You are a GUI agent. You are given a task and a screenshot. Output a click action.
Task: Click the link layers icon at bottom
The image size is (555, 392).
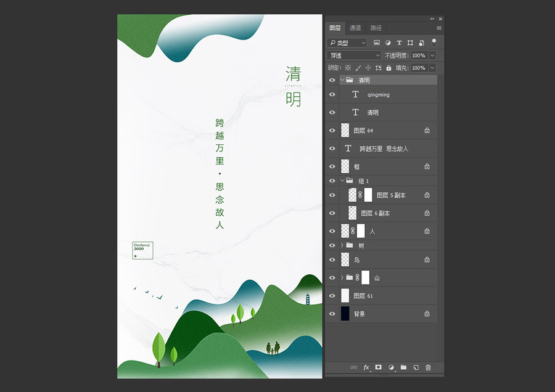[353, 367]
